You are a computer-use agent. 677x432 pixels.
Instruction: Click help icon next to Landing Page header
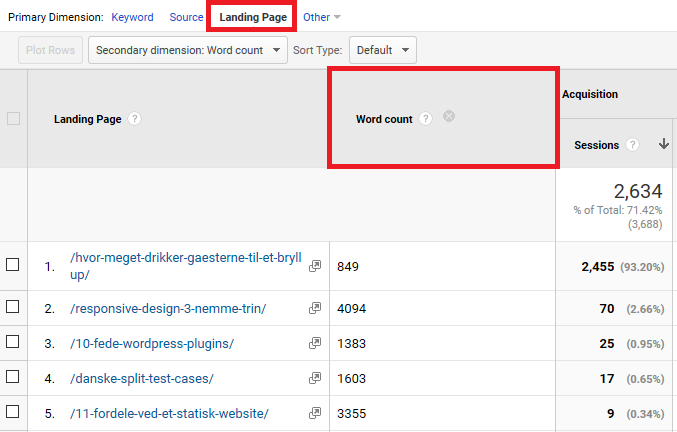pyautogui.click(x=134, y=119)
